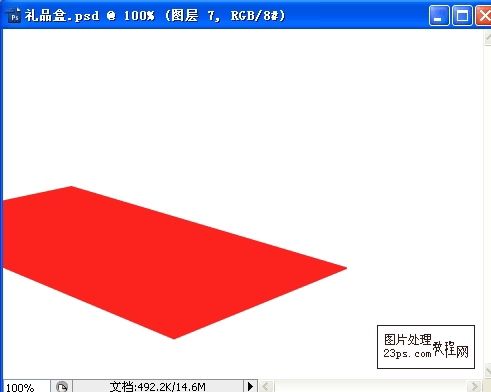The height and width of the screenshot is (392, 491).
Task: Click the horizontal scrollbar right arrow
Action: tap(474, 387)
